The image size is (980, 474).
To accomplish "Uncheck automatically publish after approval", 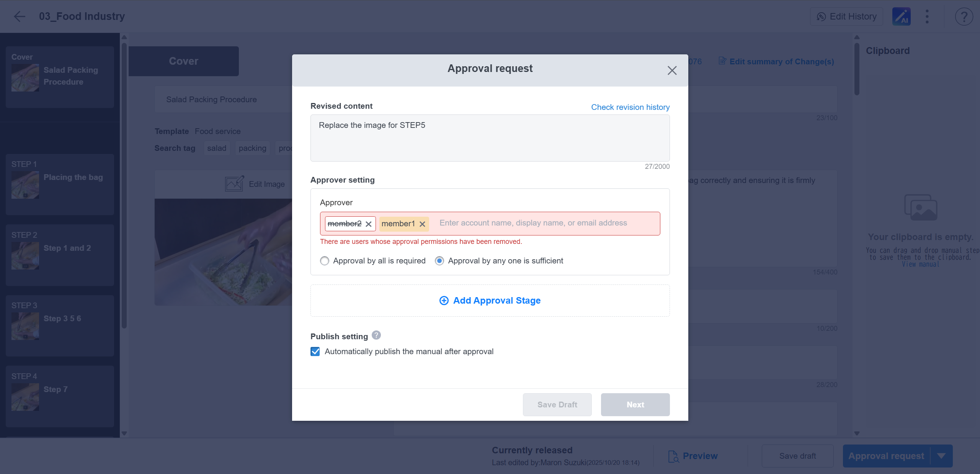I will coord(315,351).
